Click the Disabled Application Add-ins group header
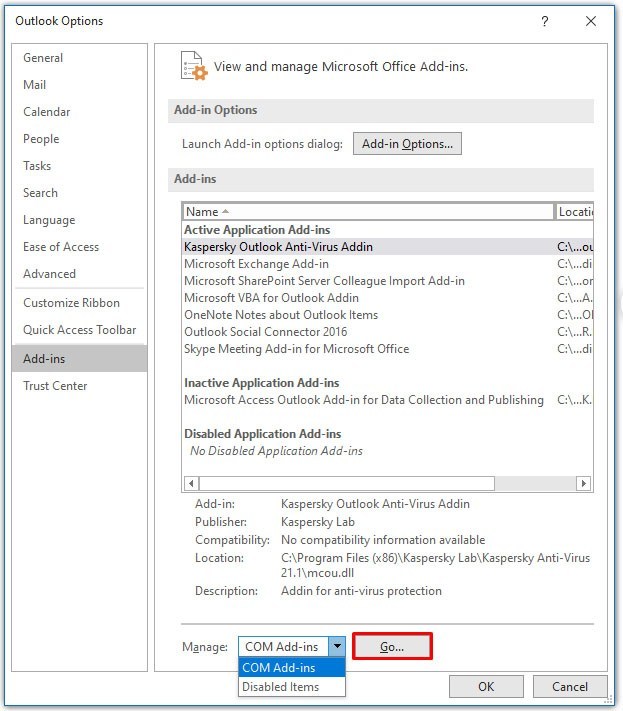 (263, 434)
